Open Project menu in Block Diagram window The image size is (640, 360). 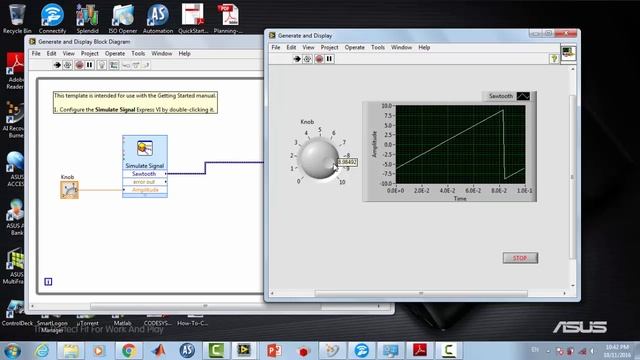tap(89, 53)
